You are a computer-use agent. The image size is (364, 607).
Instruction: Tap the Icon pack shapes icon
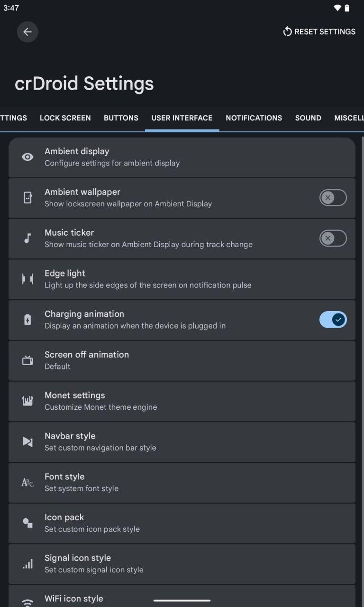[27, 523]
